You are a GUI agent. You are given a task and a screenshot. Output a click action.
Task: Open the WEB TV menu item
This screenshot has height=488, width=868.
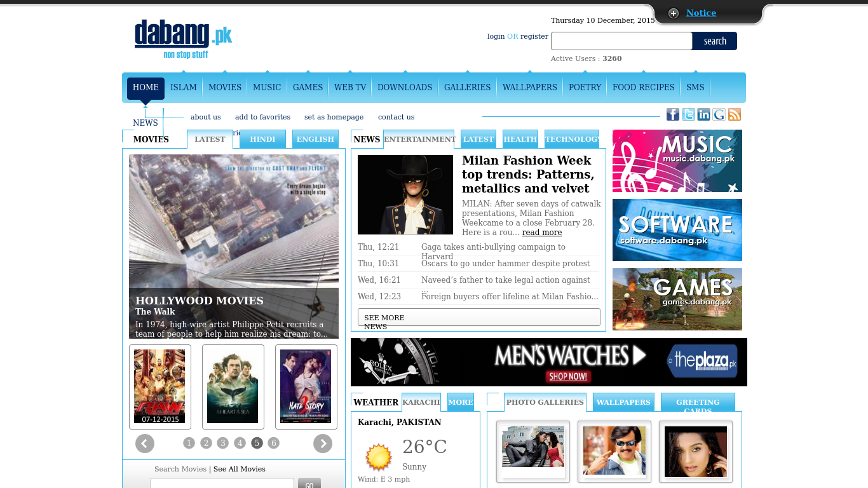tap(350, 88)
